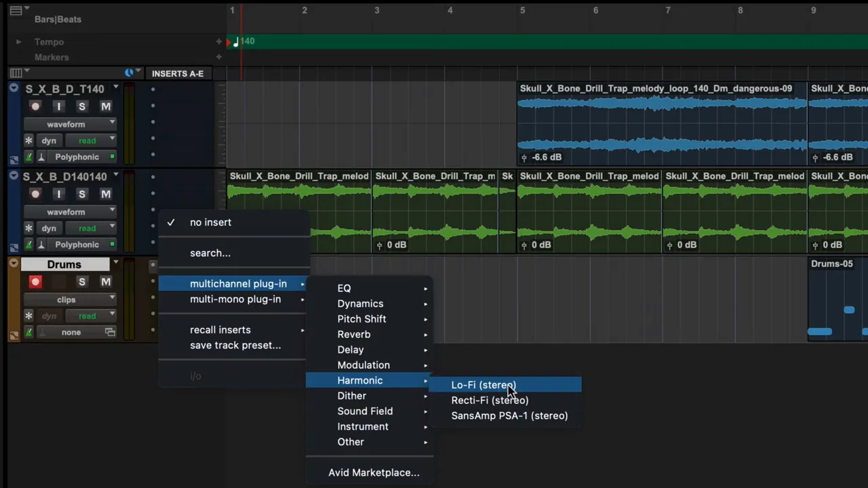Record-arm the Drums track
This screenshot has width=868, height=488.
pos(35,282)
